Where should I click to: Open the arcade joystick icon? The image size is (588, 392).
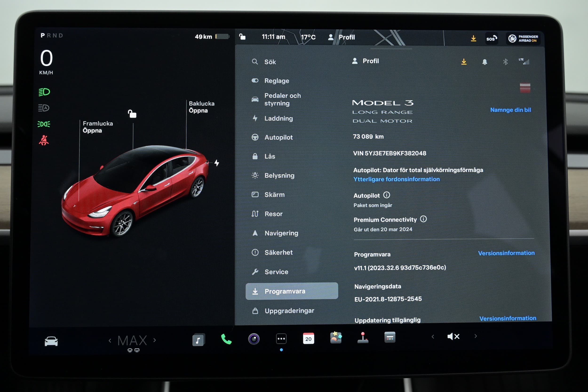pos(363,337)
